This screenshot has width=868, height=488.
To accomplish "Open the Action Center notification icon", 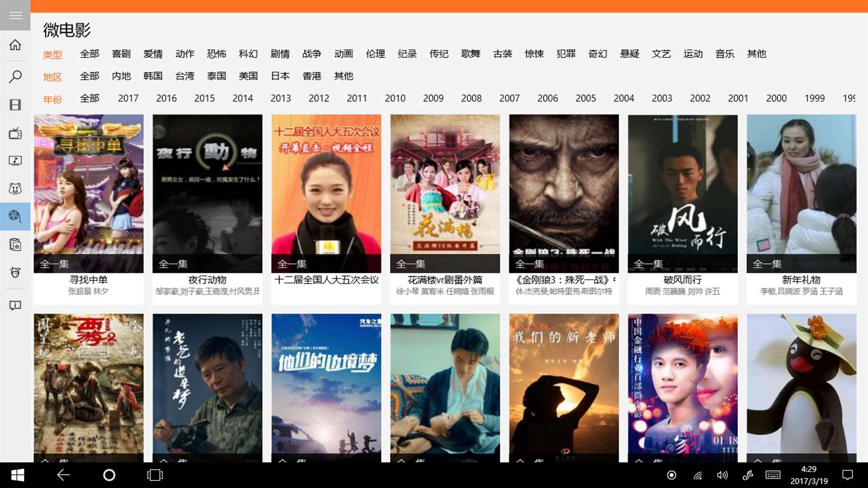I will 848,475.
